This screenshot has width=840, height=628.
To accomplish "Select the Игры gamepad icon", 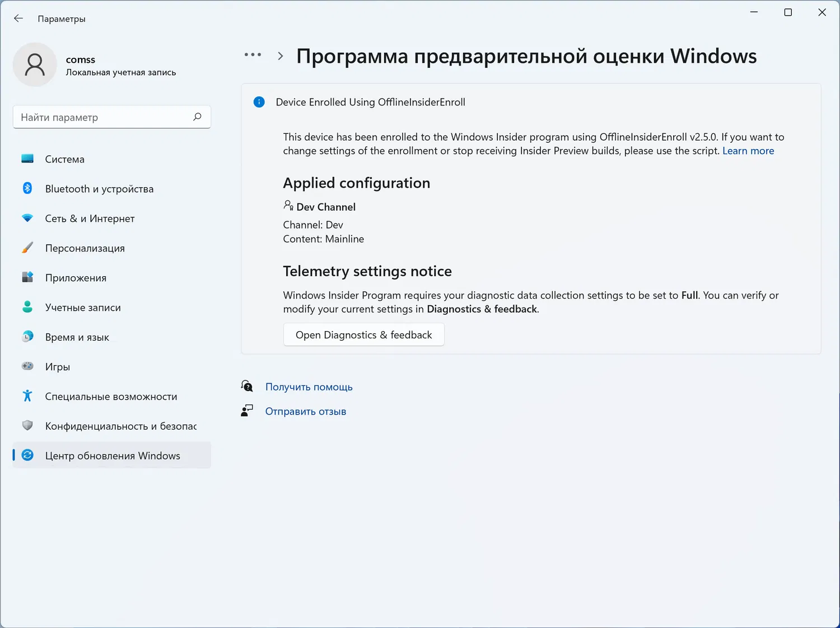I will pyautogui.click(x=27, y=366).
